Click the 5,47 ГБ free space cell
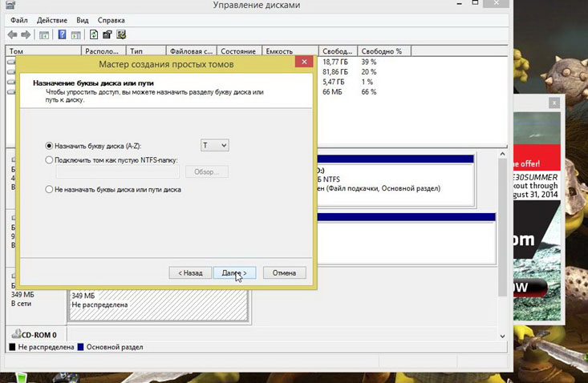The width and height of the screenshot is (588, 383). 334,82
